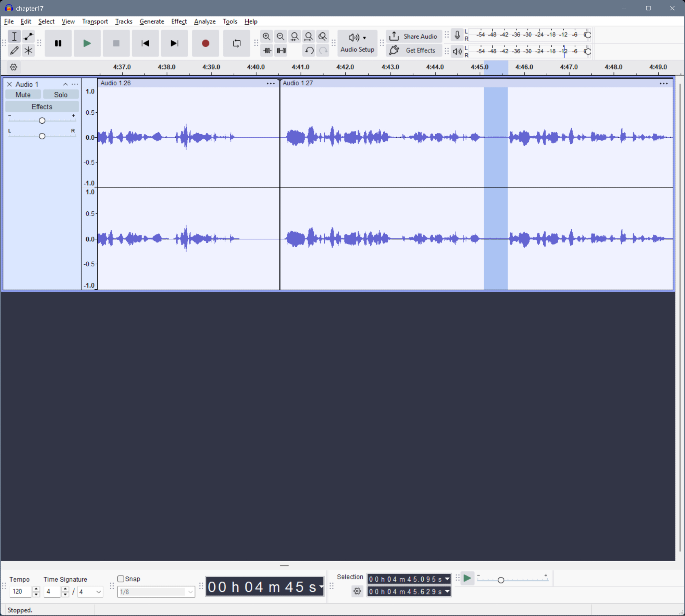Adjust the Audio 1 pan slider
The height and width of the screenshot is (616, 685).
point(42,136)
